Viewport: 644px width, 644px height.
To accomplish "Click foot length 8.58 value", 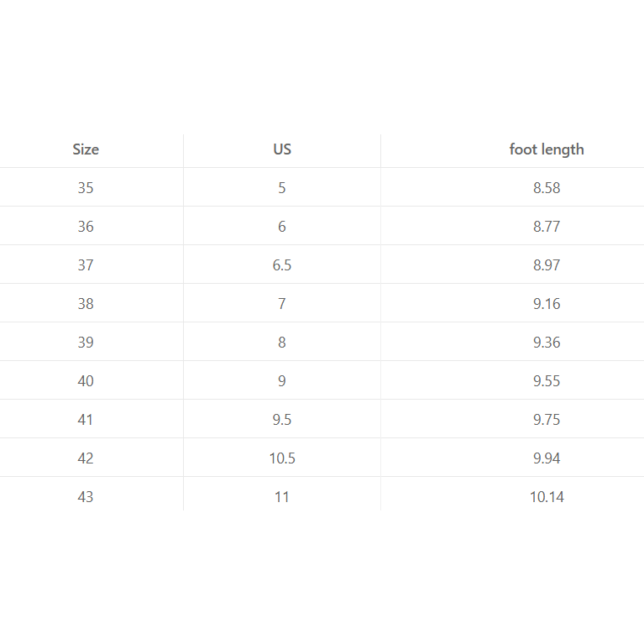I will tap(547, 188).
